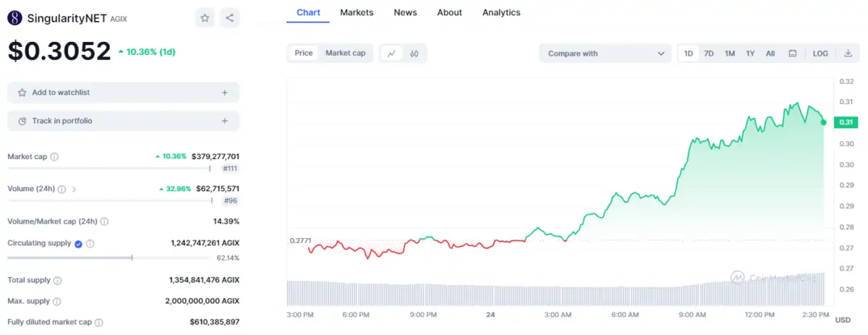Click the market cap rank bar
This screenshot has width=868, height=335.
[111, 169]
